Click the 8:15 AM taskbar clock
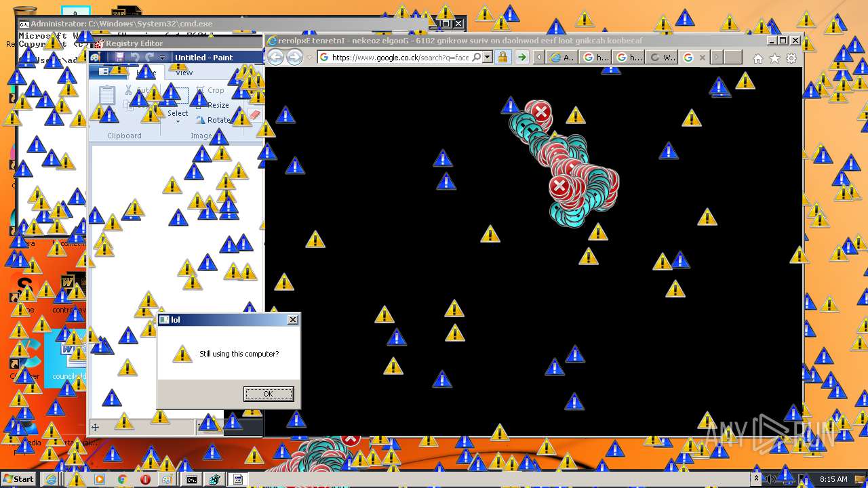 point(833,479)
